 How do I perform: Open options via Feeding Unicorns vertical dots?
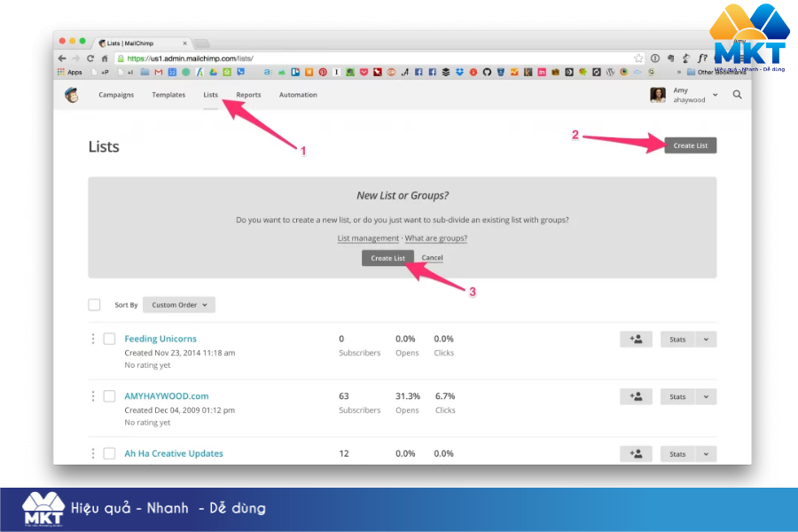pos(93,339)
